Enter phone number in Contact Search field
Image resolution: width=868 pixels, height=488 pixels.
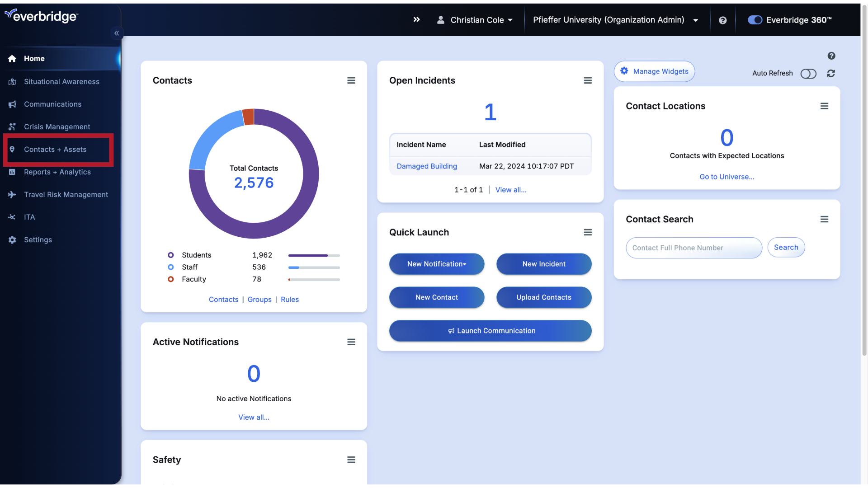[x=694, y=247]
